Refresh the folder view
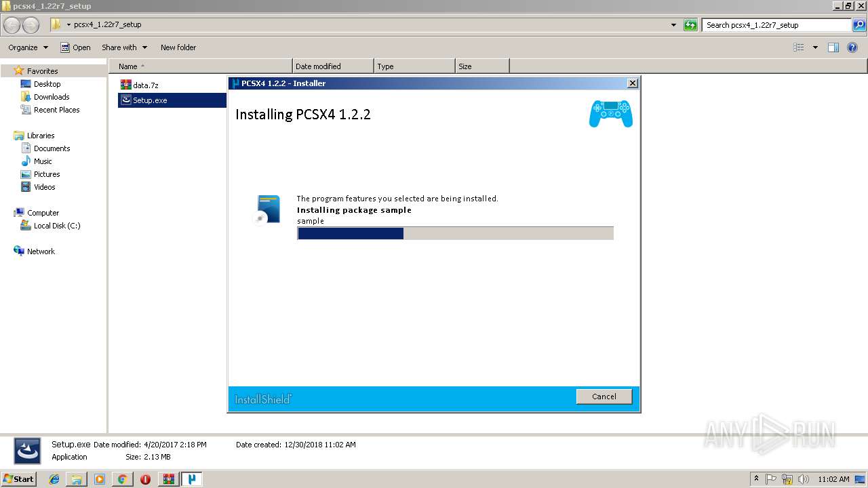Viewport: 868px width, 488px height. click(x=690, y=25)
